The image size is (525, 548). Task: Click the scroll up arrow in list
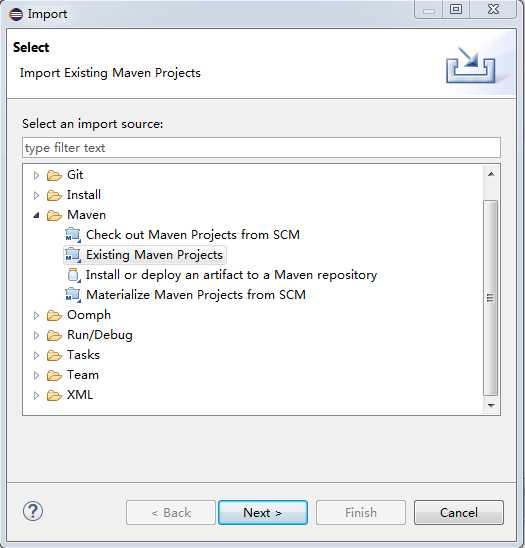pos(491,174)
